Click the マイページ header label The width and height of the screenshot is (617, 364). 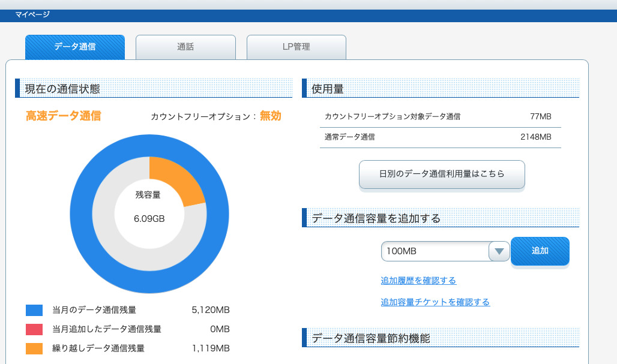tap(32, 14)
